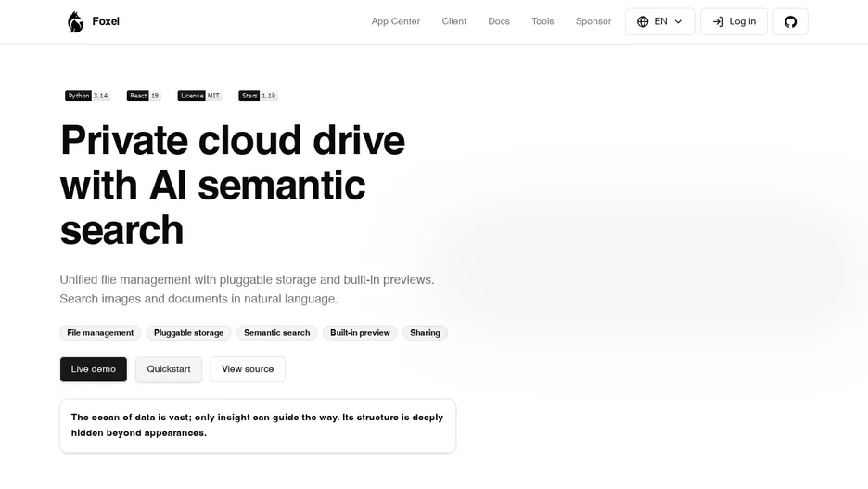
Task: Select the Sharing tag
Action: coord(425,333)
